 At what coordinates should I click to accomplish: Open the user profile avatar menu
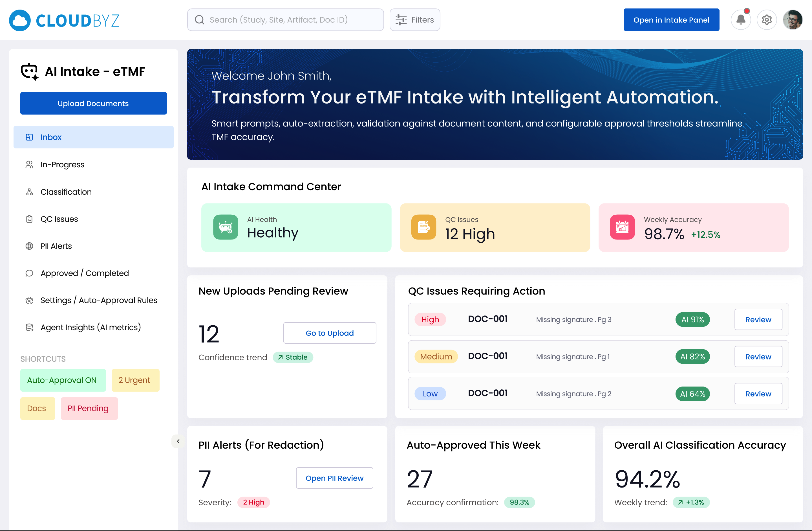pyautogui.click(x=792, y=20)
